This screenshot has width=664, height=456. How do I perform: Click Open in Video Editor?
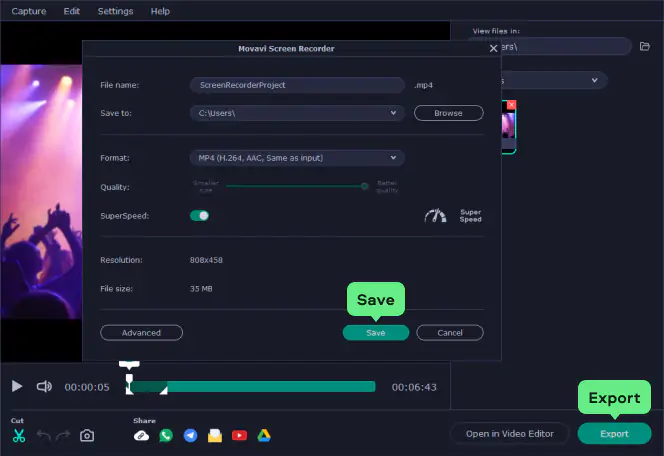tap(509, 434)
